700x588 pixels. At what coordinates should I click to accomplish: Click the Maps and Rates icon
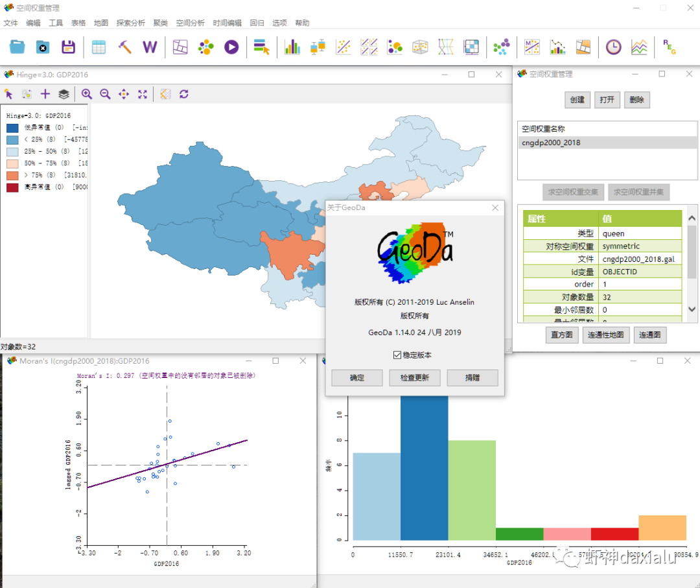(x=180, y=47)
